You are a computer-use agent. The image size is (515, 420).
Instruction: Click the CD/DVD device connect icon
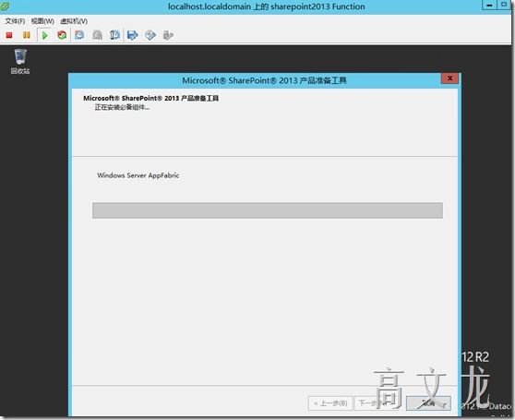tap(150, 35)
